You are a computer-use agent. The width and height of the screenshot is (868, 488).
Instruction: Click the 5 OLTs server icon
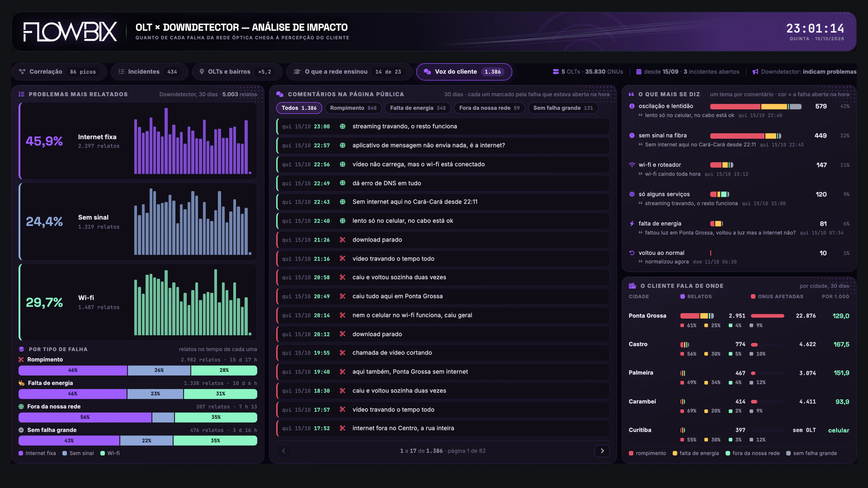pyautogui.click(x=556, y=72)
